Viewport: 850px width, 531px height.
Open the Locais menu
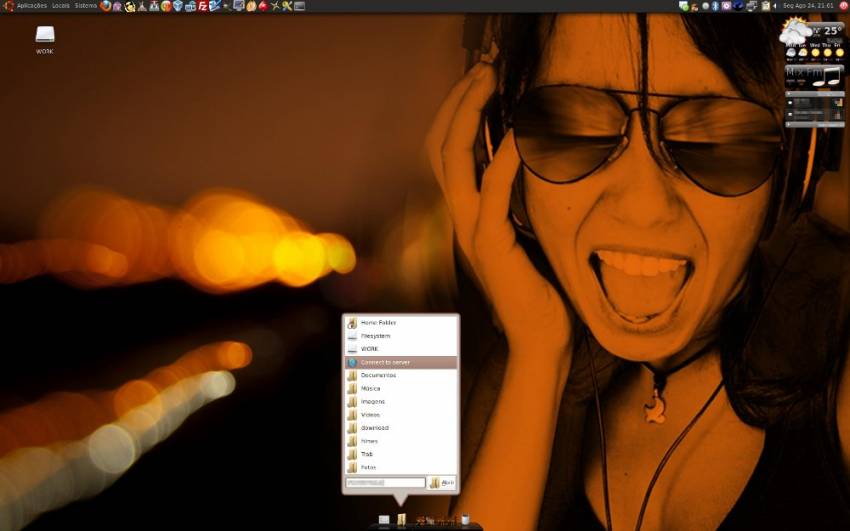tap(61, 6)
